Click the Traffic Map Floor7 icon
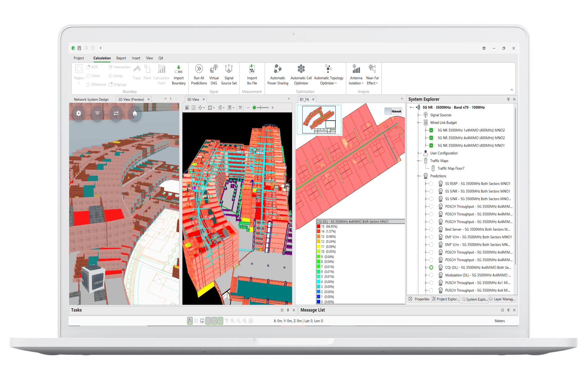The height and width of the screenshot is (380, 588). pos(433,168)
